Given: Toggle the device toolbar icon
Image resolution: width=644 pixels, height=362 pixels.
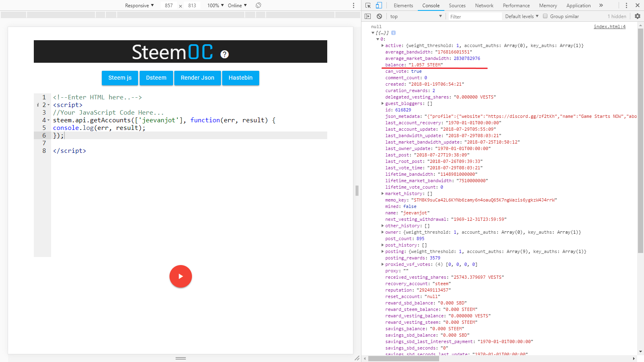Looking at the screenshot, I should tap(379, 5).
